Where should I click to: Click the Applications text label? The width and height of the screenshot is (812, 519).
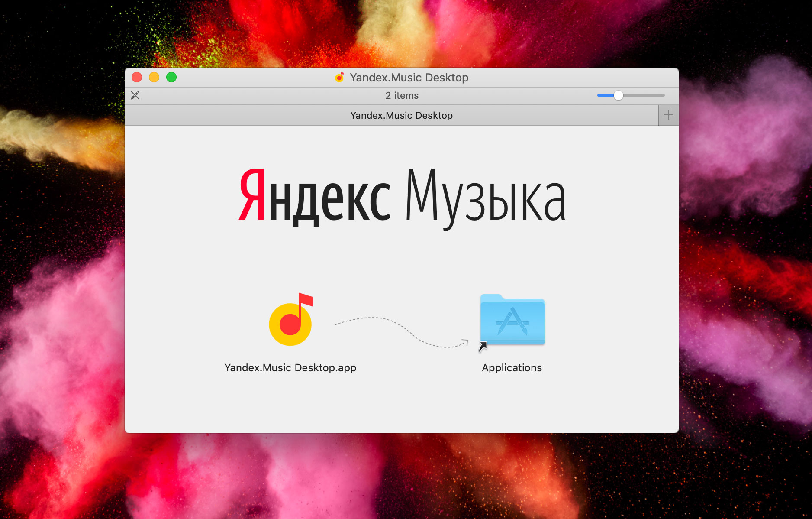click(x=512, y=367)
